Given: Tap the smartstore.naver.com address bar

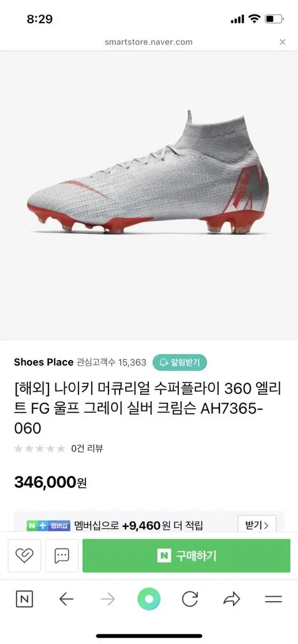Looking at the screenshot, I should (x=149, y=42).
